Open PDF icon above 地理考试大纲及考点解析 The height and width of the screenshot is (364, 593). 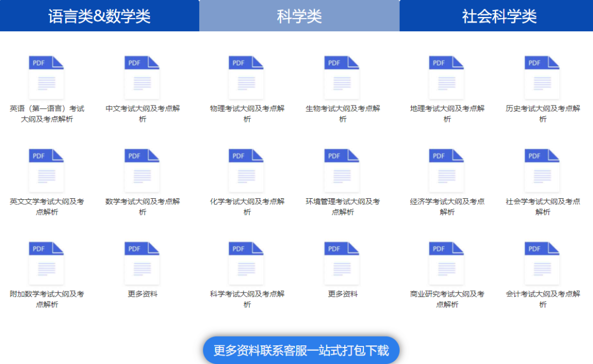click(x=446, y=77)
